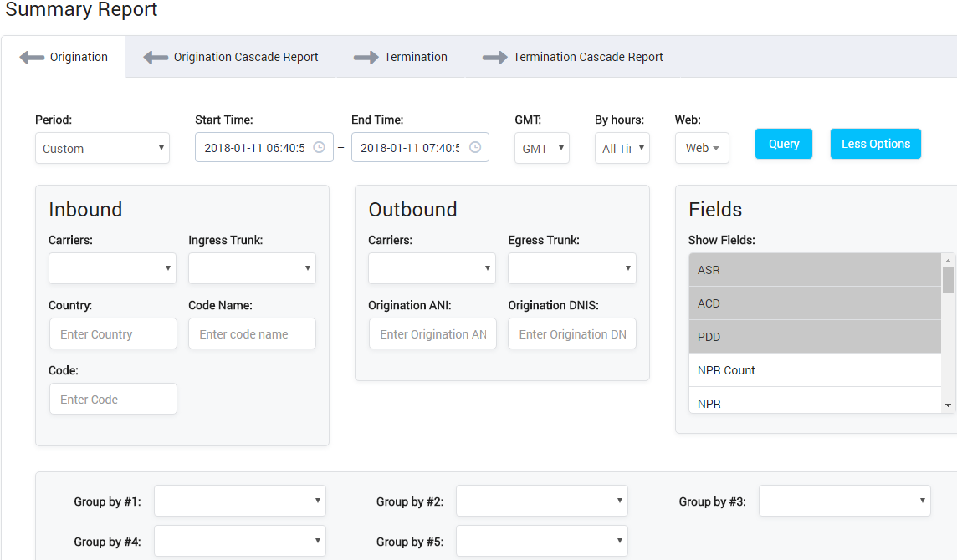Click the arrow icon on Termination Cascade Report tab
The width and height of the screenshot is (957, 560).
coord(494,57)
